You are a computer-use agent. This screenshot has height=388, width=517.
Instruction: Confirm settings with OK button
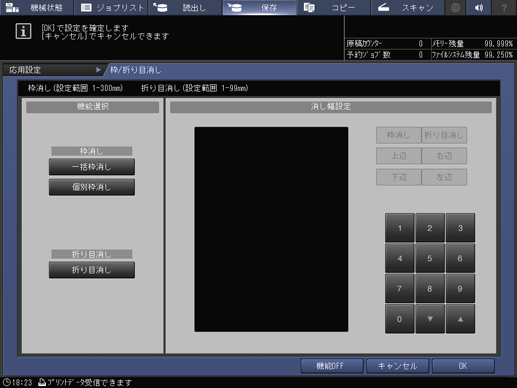[x=463, y=366]
